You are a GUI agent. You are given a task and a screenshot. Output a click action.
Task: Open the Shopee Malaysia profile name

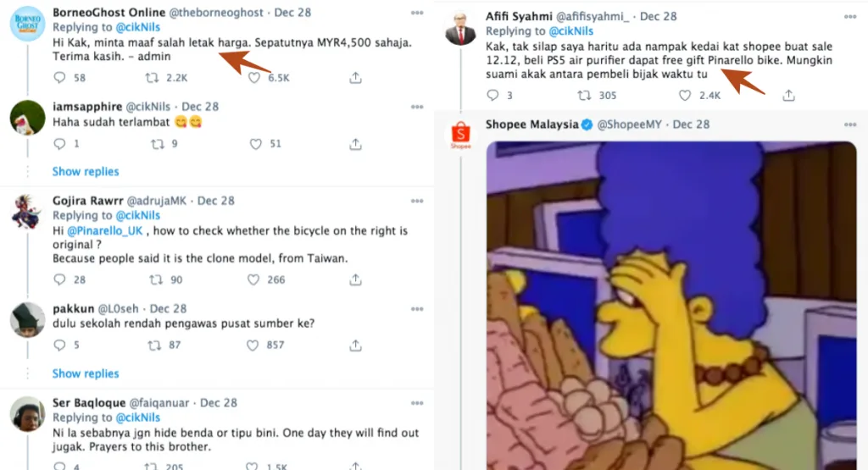(x=531, y=124)
